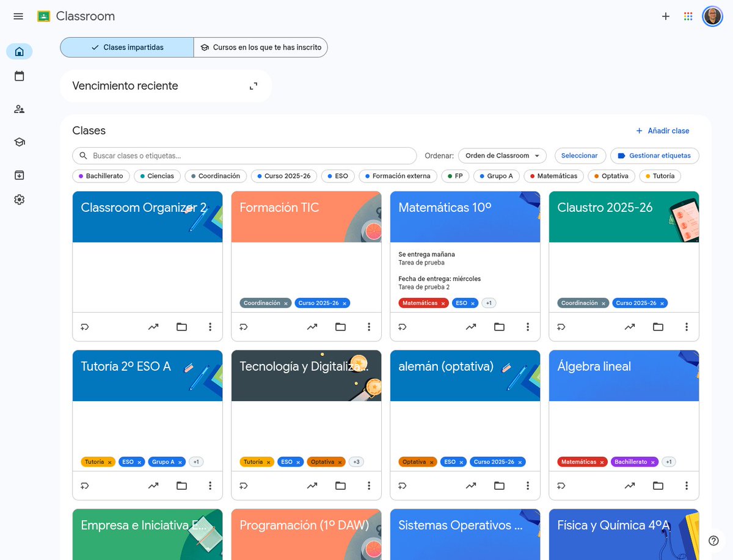Click the Google Classroom logo icon
Screen dimensions: 733x560
pyautogui.click(x=43, y=16)
